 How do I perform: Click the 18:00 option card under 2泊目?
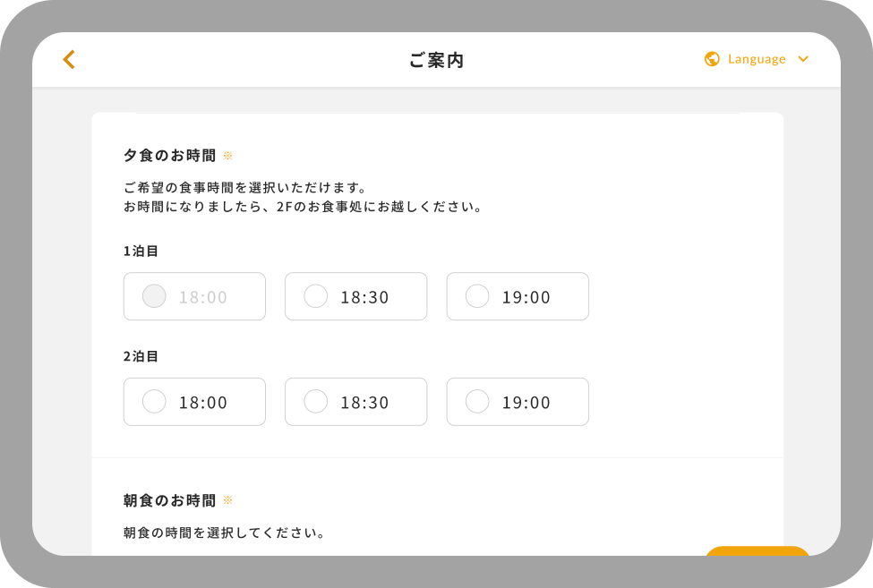pos(193,402)
